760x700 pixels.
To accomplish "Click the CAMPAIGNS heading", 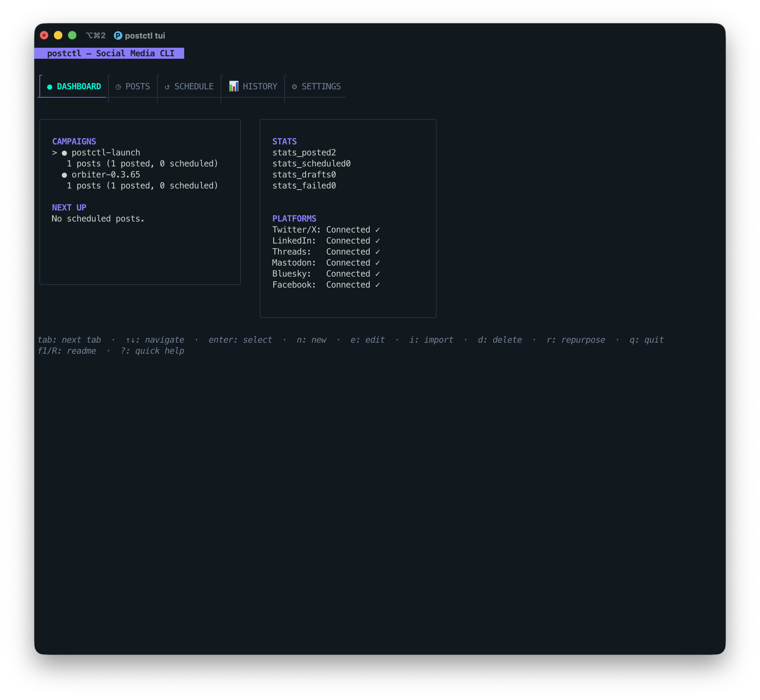I will (x=74, y=142).
